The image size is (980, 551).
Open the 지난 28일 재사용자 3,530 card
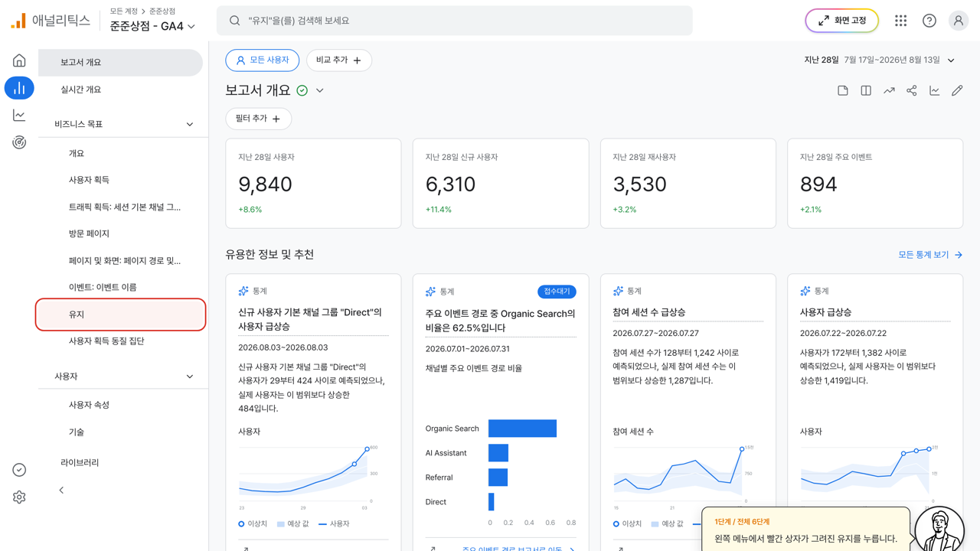688,184
